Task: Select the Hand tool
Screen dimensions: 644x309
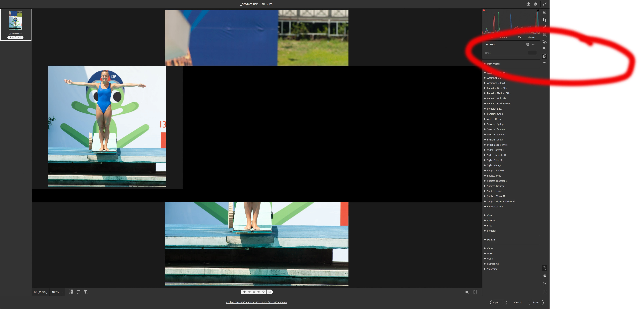Action: 544,276
